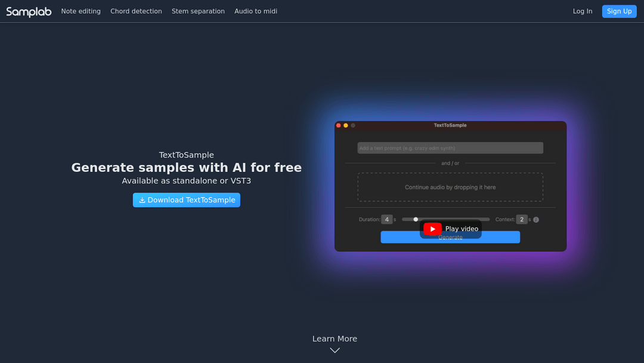Click the yellow minimize dot in preview
Image resolution: width=644 pixels, height=363 pixels.
pos(346,125)
